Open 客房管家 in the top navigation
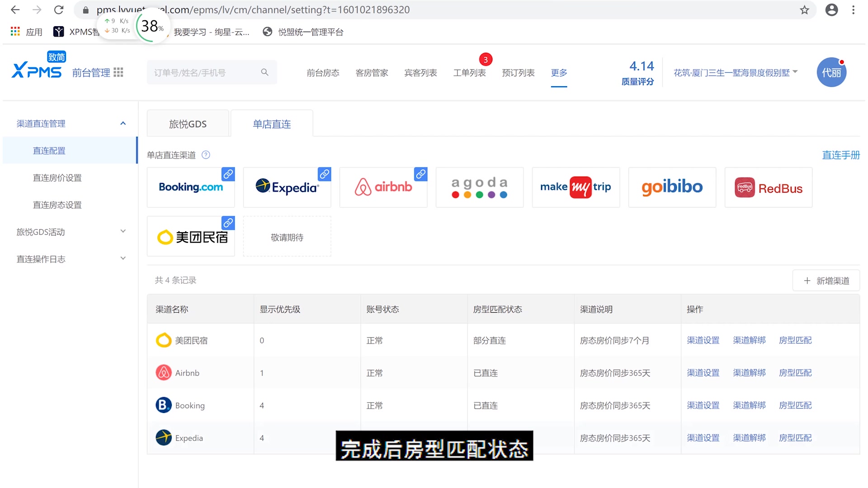868x488 pixels. 372,73
